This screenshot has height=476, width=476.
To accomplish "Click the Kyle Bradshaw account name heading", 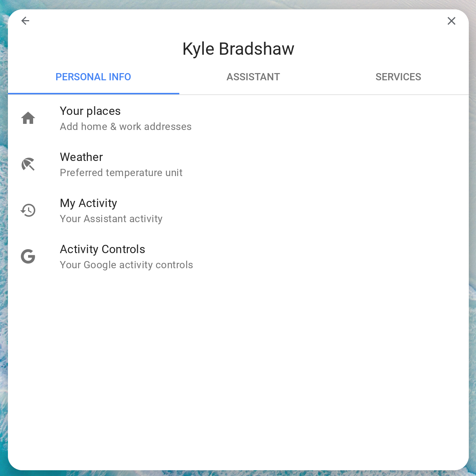I will point(238,49).
